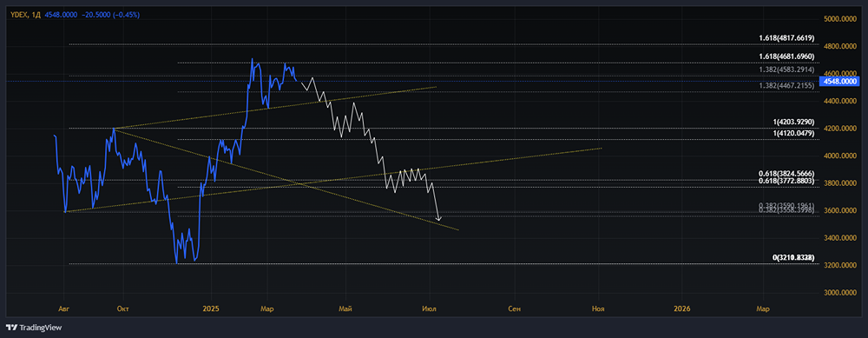Click the 4400.0000 price axis label
The width and height of the screenshot is (868, 338).
[x=841, y=101]
